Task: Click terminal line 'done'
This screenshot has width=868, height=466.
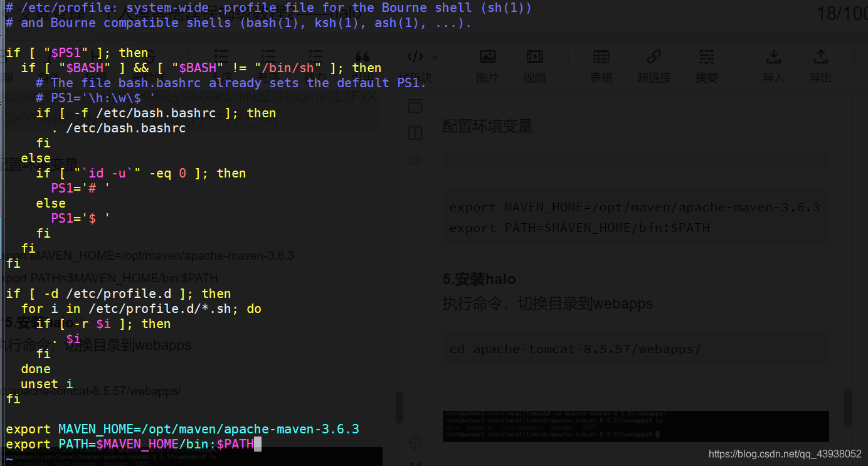Action: [36, 369]
